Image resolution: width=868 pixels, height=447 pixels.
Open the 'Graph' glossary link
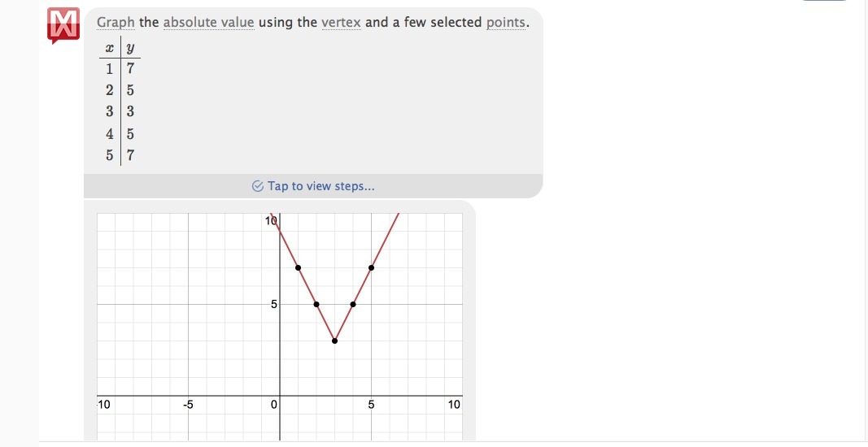pos(116,22)
